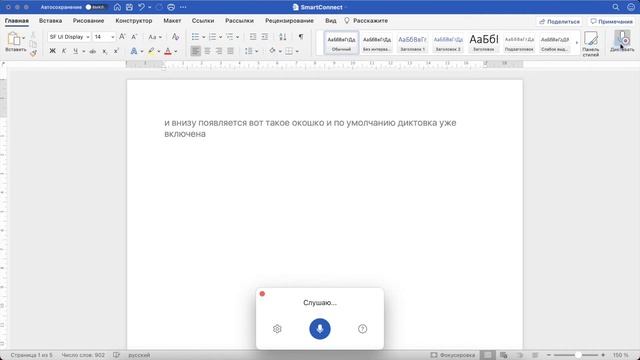Expand the underline style dropdown arrow

tap(84, 51)
